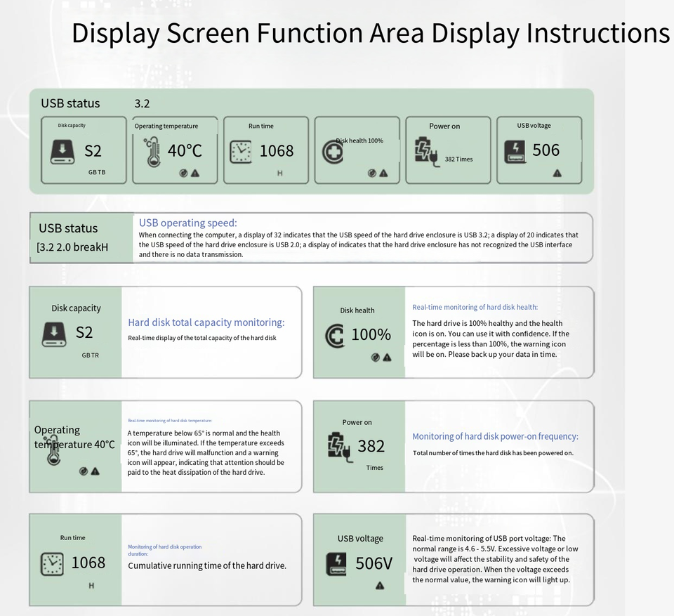Click the warning triangle in top USB voltage tile
674x616 pixels.
coord(557,173)
